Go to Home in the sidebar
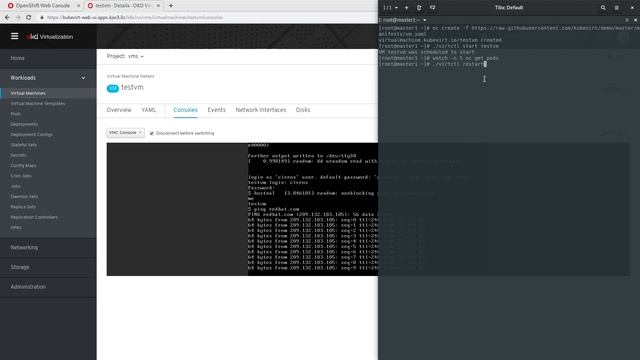The height and width of the screenshot is (360, 640). pyautogui.click(x=18, y=58)
